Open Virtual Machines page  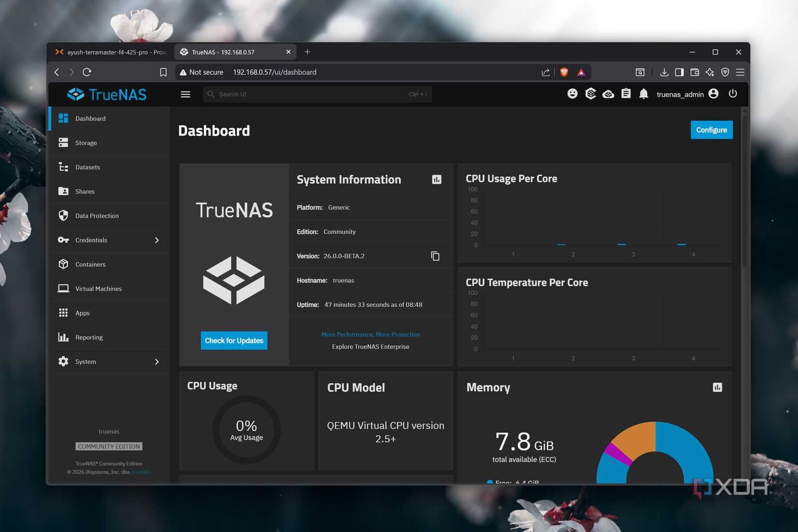pyautogui.click(x=109, y=289)
